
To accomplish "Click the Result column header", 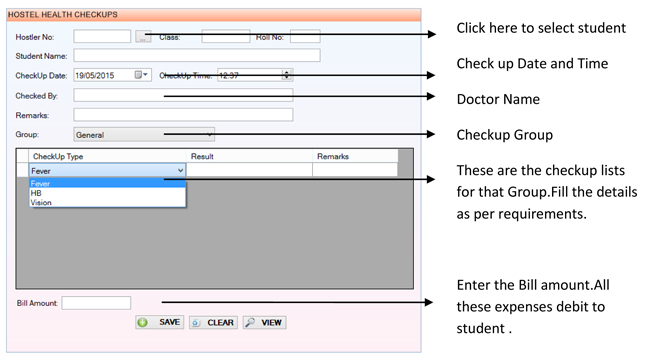I will point(250,156).
